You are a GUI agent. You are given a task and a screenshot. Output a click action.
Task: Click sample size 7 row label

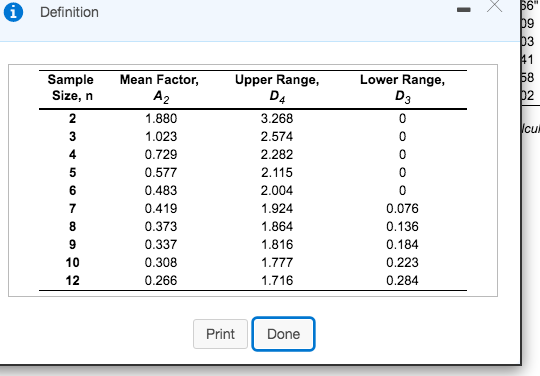pyautogui.click(x=72, y=208)
